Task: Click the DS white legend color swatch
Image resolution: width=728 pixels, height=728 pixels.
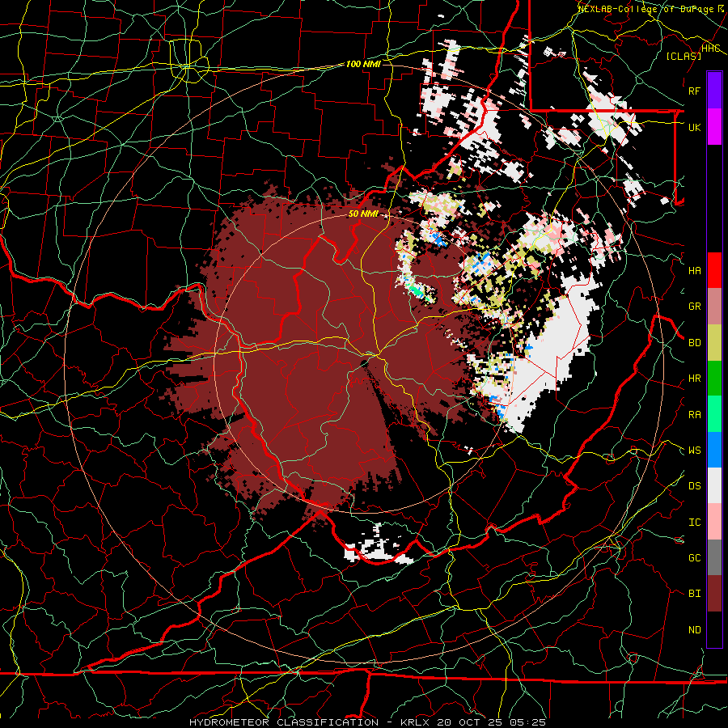Action: pos(714,485)
